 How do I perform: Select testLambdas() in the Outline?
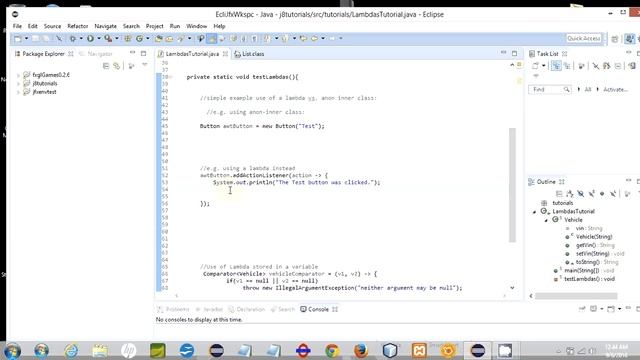(x=589, y=279)
